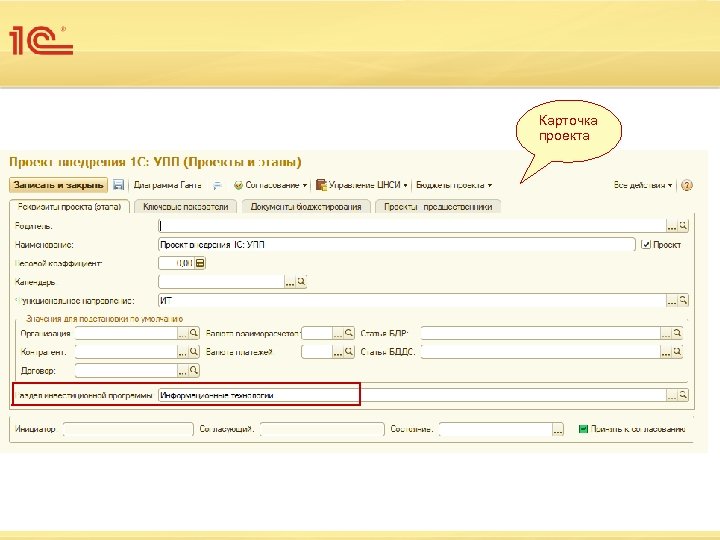Click ellipsis in Статья БДР field
Viewport: 720px width, 540px height.
[666, 333]
